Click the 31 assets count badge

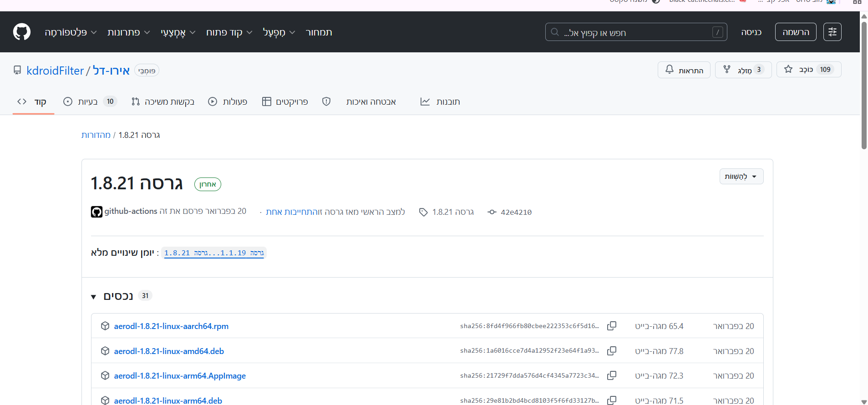pos(145,296)
